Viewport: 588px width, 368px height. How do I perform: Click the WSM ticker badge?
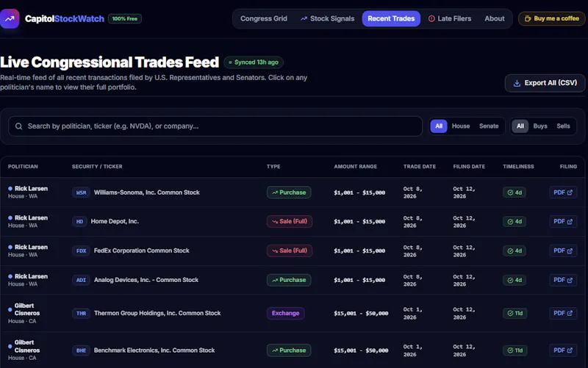pyautogui.click(x=81, y=192)
